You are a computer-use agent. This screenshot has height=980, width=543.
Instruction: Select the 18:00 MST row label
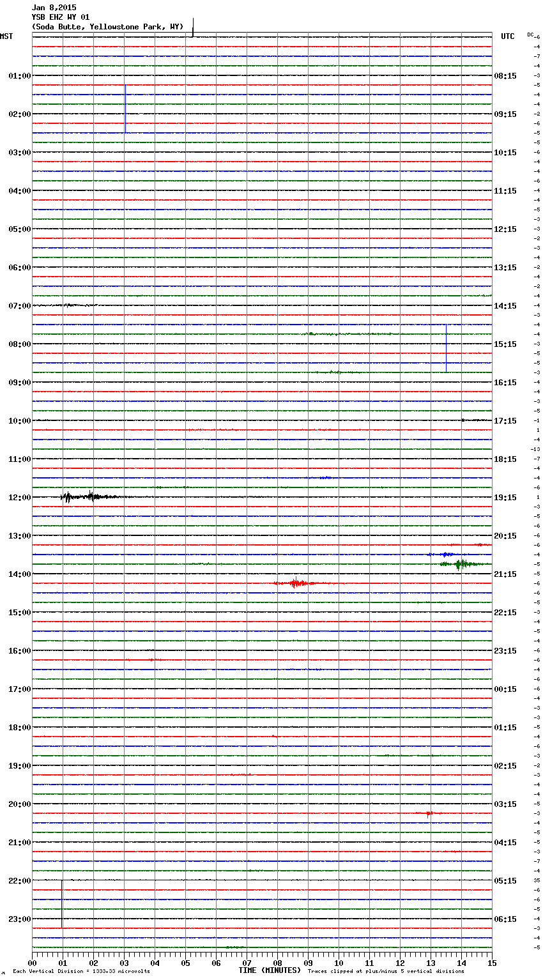point(19,728)
